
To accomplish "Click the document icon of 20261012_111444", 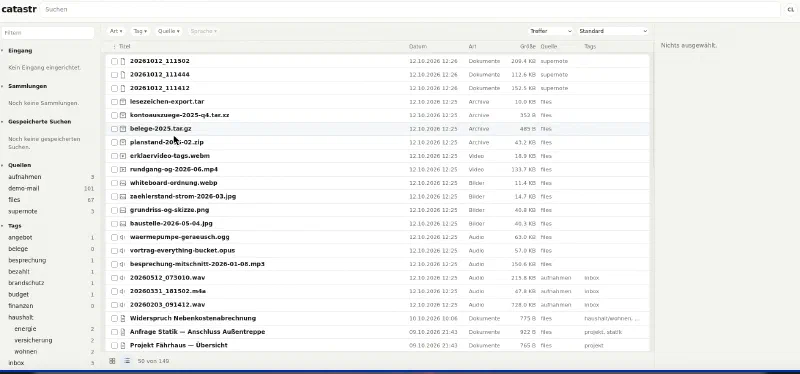I will tap(122, 74).
